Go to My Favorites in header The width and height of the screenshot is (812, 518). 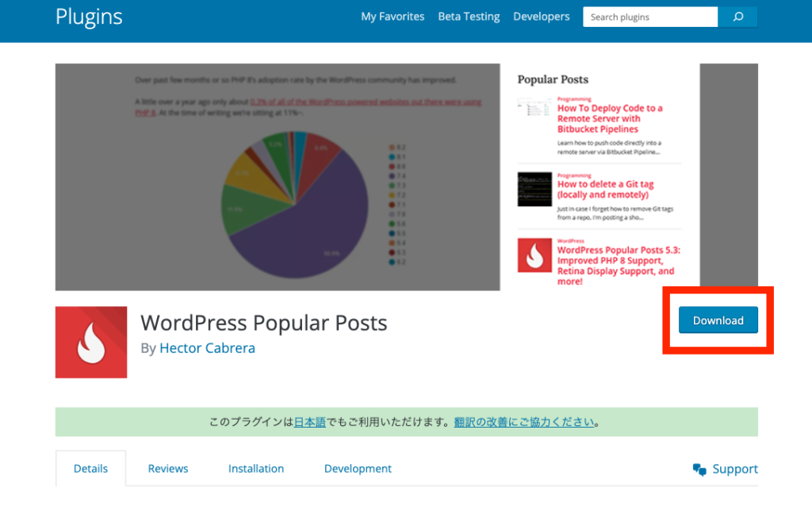click(393, 17)
